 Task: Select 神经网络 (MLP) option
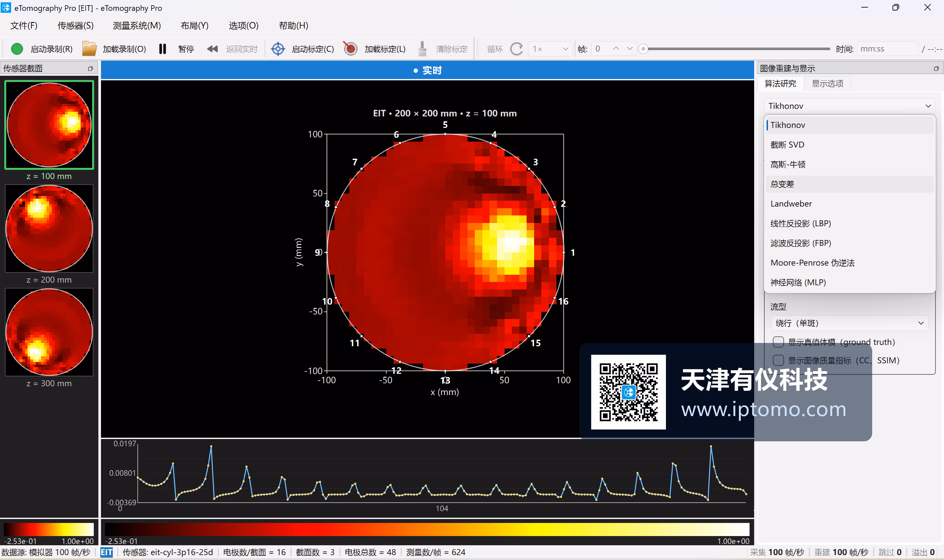coord(850,282)
